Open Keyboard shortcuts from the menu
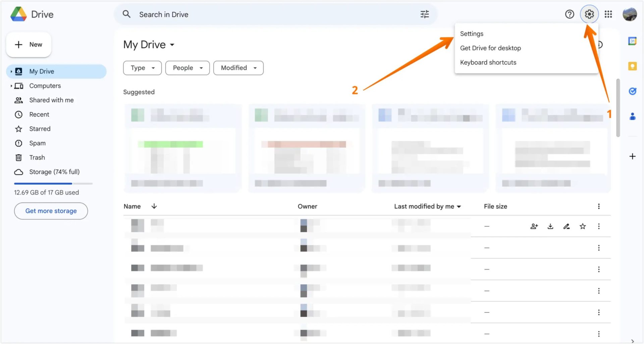This screenshot has height=344, width=644. (x=488, y=62)
